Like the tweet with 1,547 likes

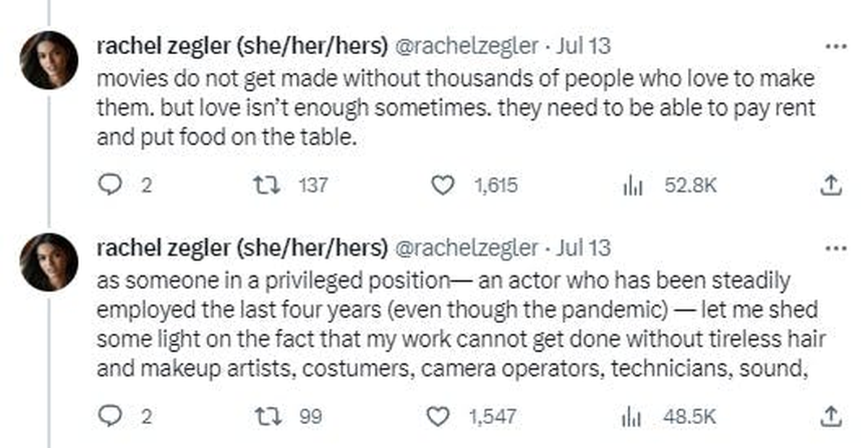point(437,417)
